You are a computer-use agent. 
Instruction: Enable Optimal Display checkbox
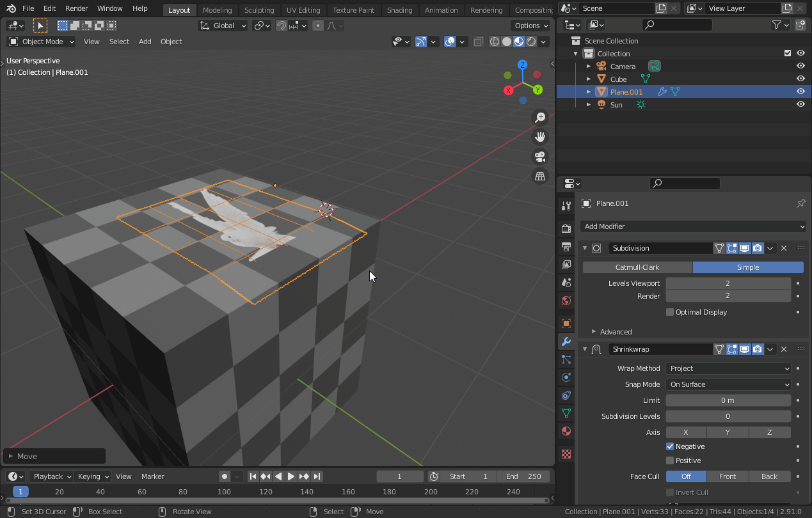coord(670,312)
